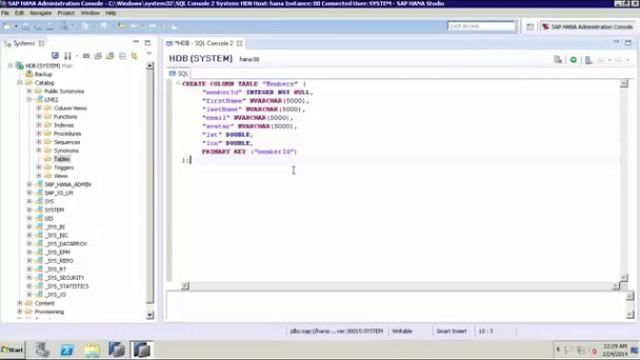The height and width of the screenshot is (360, 640).
Task: Expand the SAP_HANA_ADMIN schema
Action: (29, 184)
